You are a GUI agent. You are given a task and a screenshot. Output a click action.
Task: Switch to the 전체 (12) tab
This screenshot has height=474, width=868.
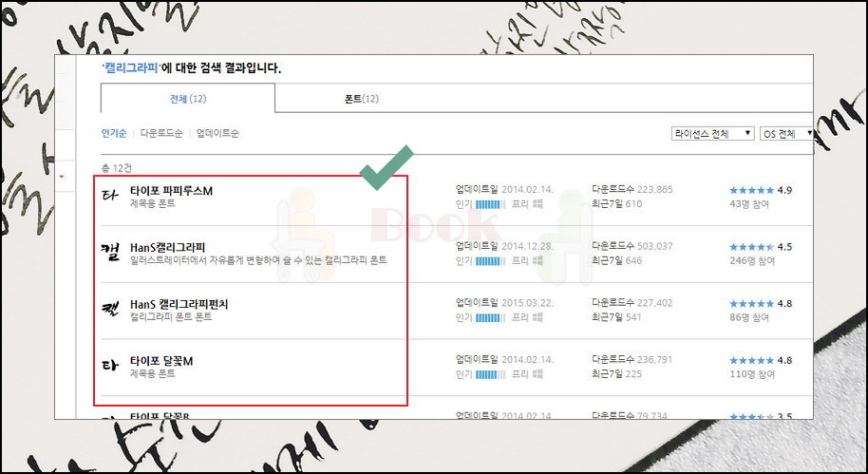[188, 99]
